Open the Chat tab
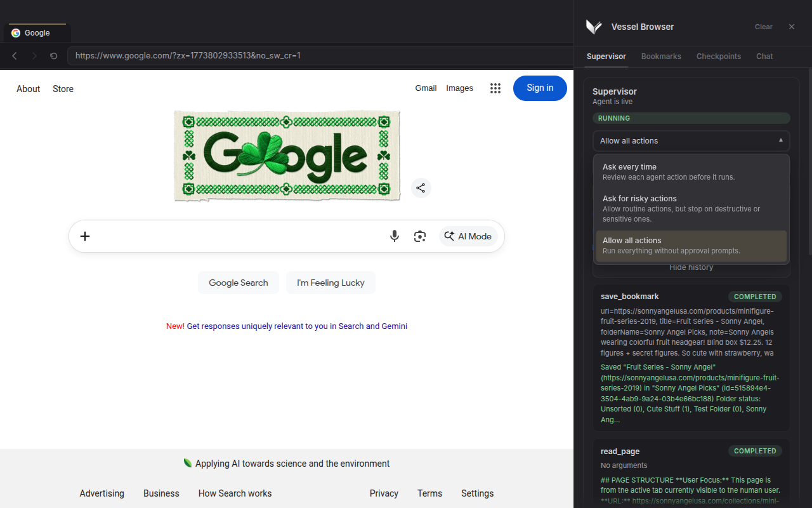 pyautogui.click(x=764, y=57)
